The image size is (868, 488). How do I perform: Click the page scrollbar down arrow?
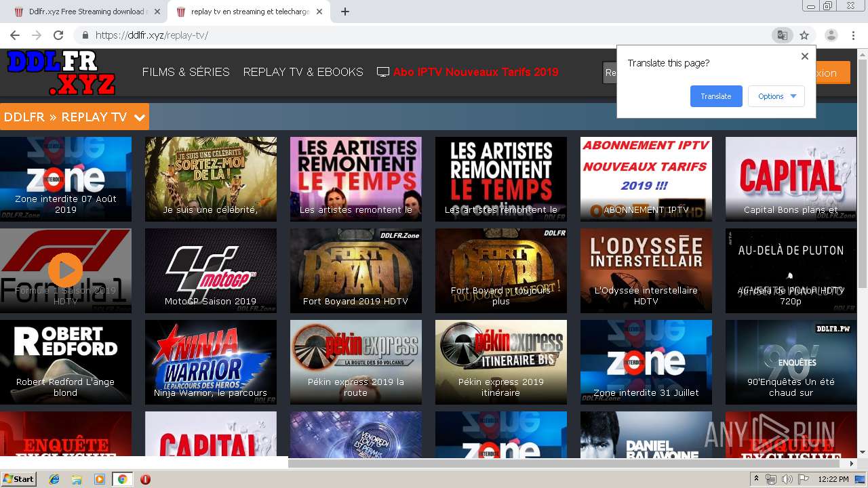point(863,452)
